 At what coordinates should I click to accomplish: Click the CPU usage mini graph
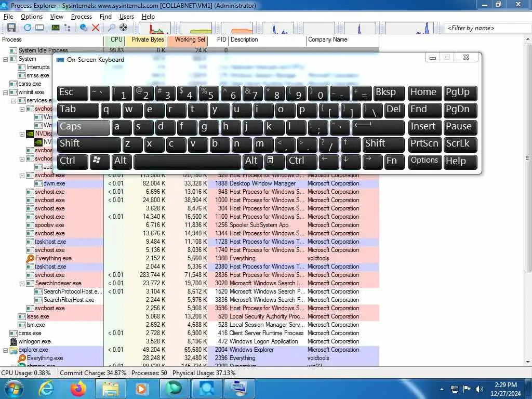point(155,28)
